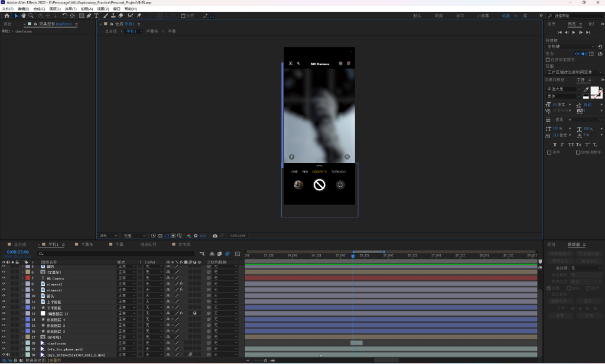Select the Hand tool in the toolbar
This screenshot has width=605, height=364.
click(x=24, y=16)
